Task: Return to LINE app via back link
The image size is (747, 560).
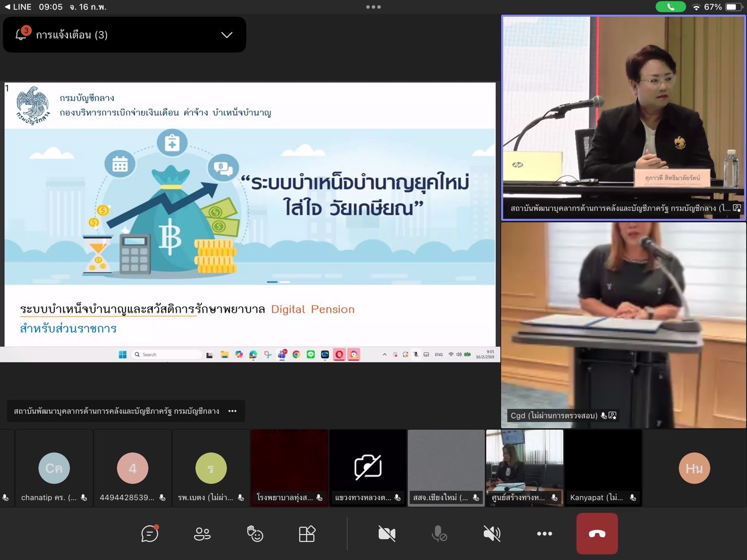Action: 18,7
